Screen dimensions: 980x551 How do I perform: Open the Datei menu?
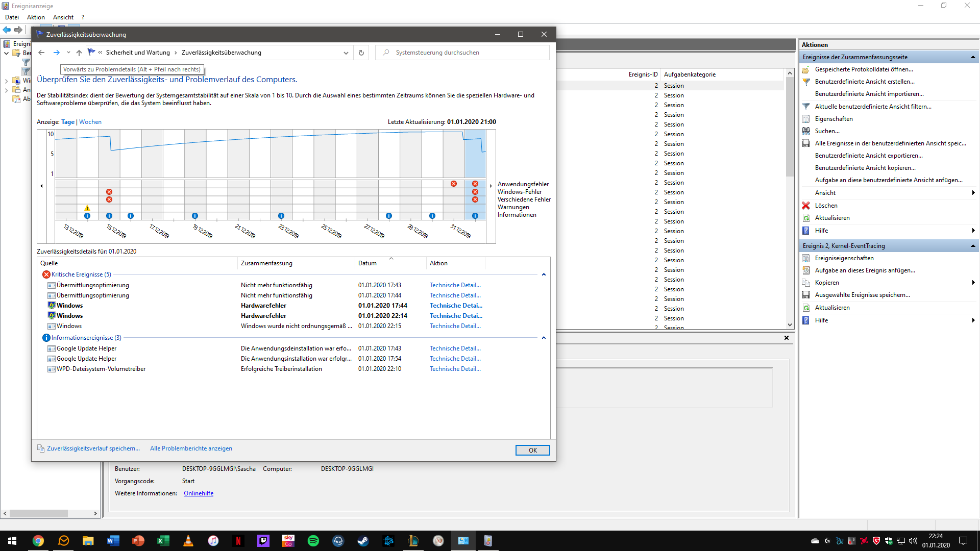pyautogui.click(x=12, y=17)
